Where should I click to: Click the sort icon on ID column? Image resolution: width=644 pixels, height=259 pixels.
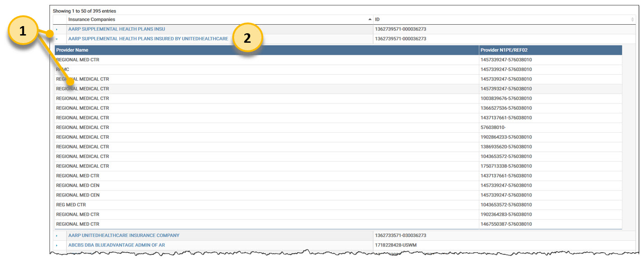tap(632, 19)
